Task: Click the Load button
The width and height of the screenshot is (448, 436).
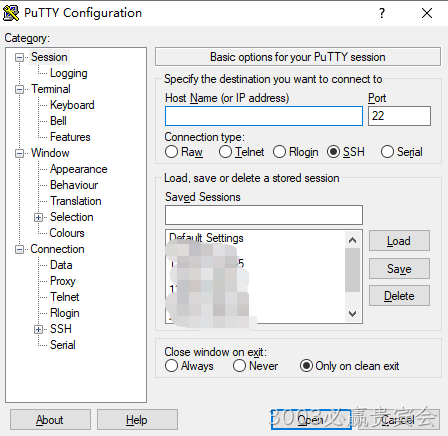Action: tap(399, 241)
